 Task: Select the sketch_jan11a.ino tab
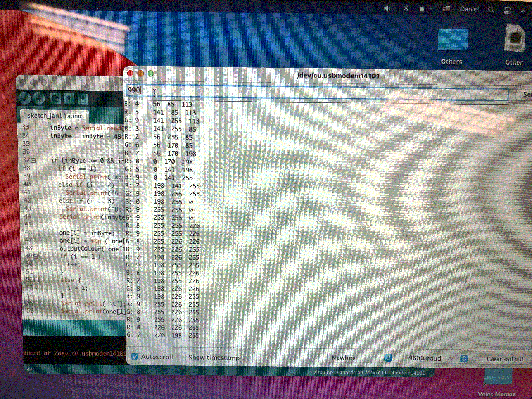click(54, 116)
